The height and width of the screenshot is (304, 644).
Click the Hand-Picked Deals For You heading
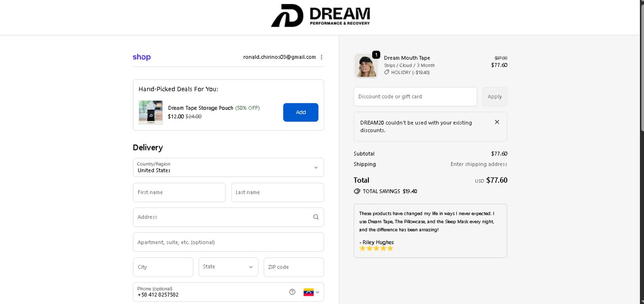point(178,89)
